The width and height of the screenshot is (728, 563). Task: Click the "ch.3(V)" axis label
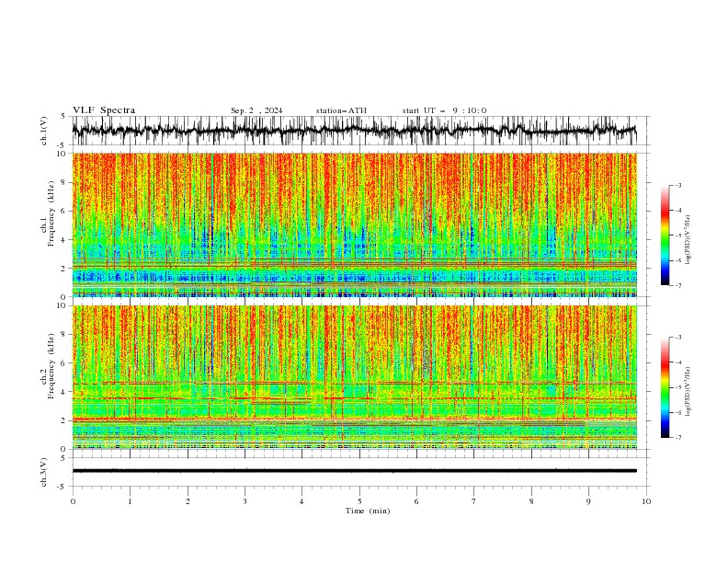44,472
